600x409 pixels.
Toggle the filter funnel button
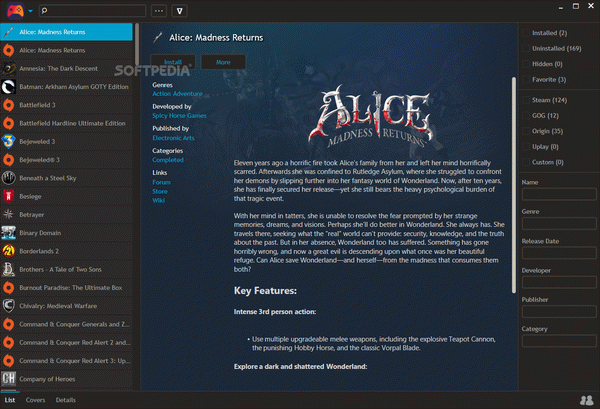click(179, 11)
